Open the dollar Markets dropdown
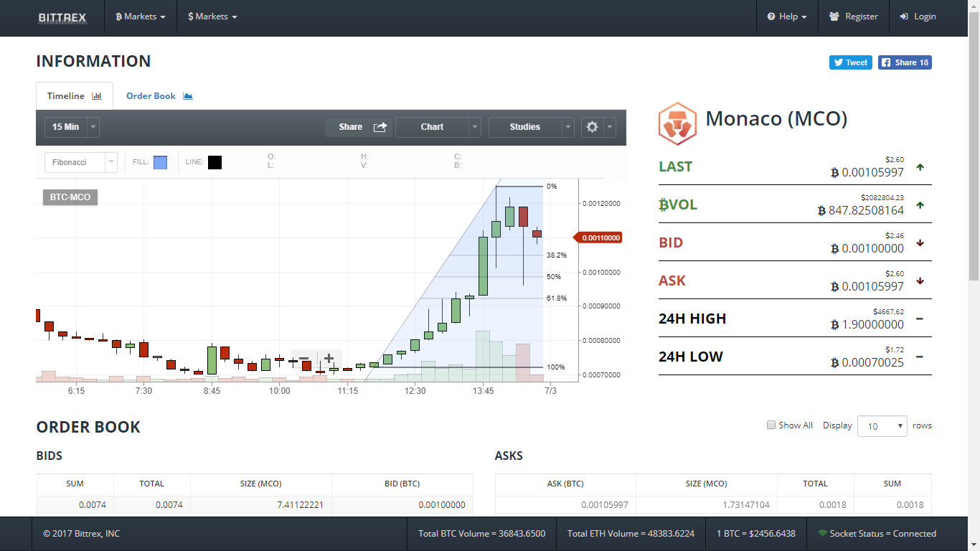Viewport: 980px width, 551px height. (212, 17)
